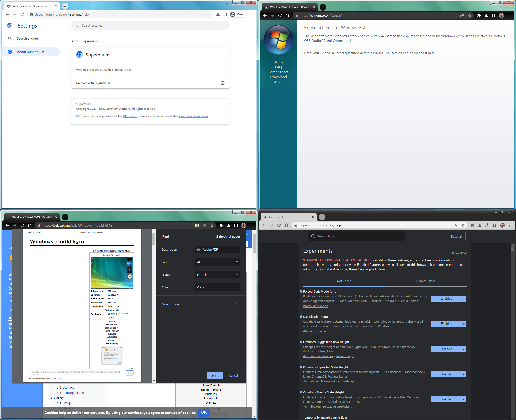Image resolution: width=516 pixels, height=420 pixels.
Task: Open the #force-dark-mode anchor link
Action: point(315,306)
